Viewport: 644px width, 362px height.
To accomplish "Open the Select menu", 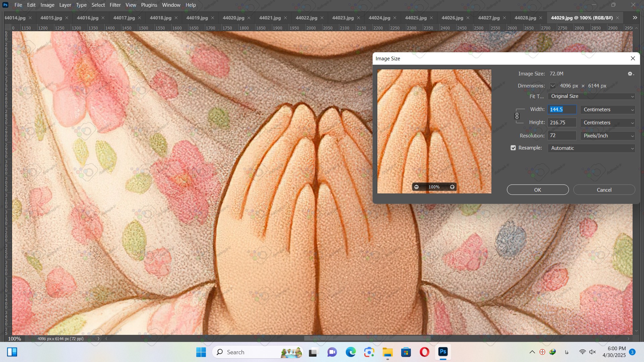I will pyautogui.click(x=98, y=5).
